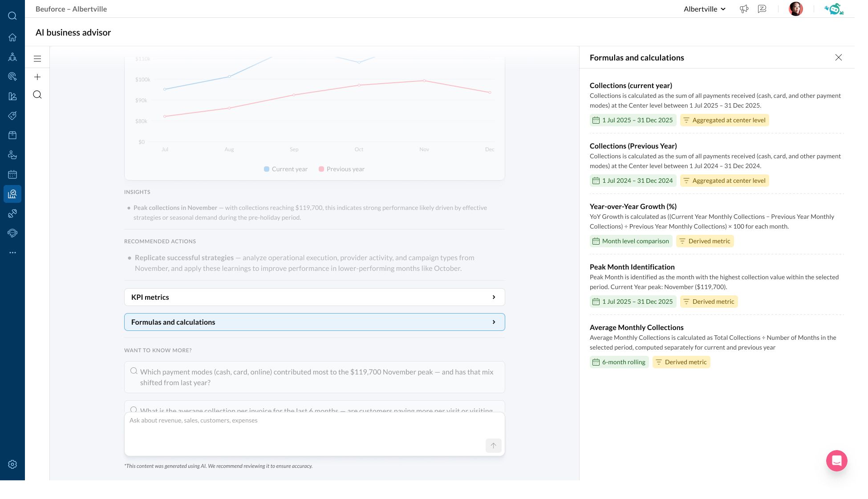Click the price tag icon in sidebar

tap(12, 116)
